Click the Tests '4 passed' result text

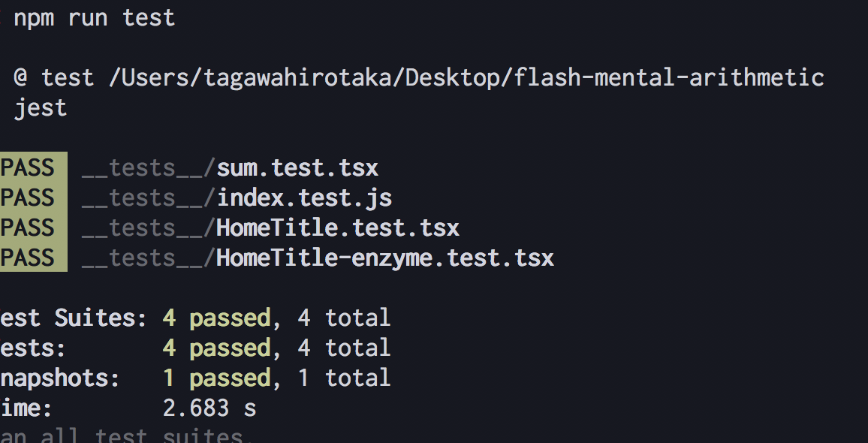point(216,348)
